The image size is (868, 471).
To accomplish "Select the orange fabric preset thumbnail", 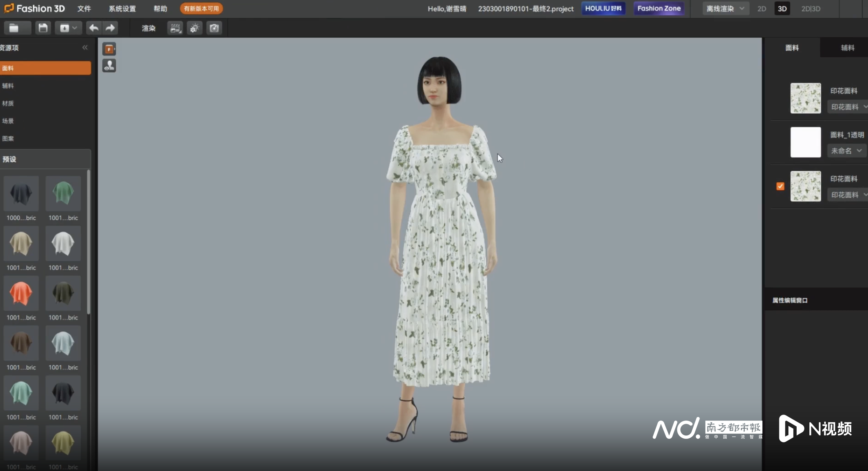I will pos(21,294).
